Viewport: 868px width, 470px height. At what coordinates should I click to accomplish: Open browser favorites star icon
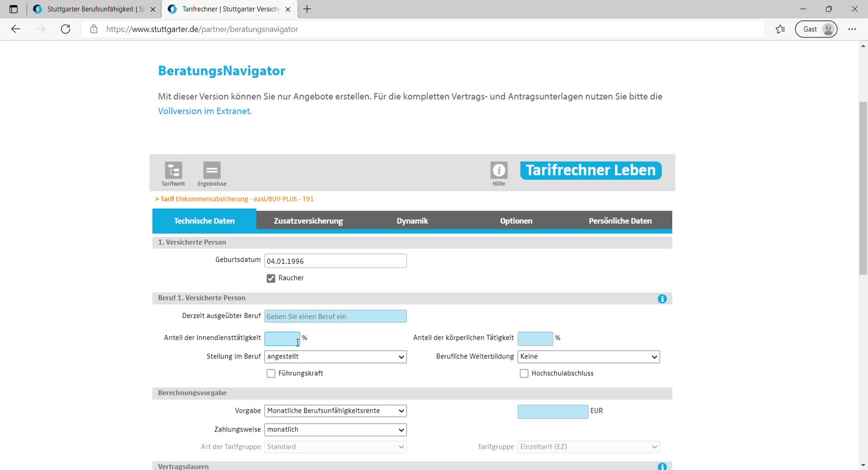coord(780,29)
